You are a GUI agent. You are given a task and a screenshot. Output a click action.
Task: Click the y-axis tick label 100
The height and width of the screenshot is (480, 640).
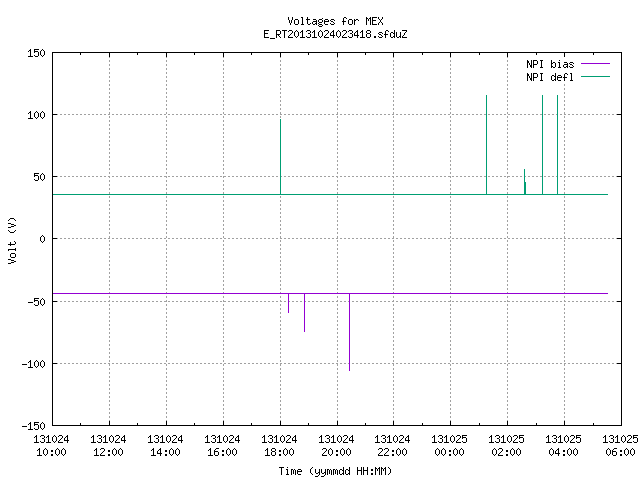pos(36,115)
